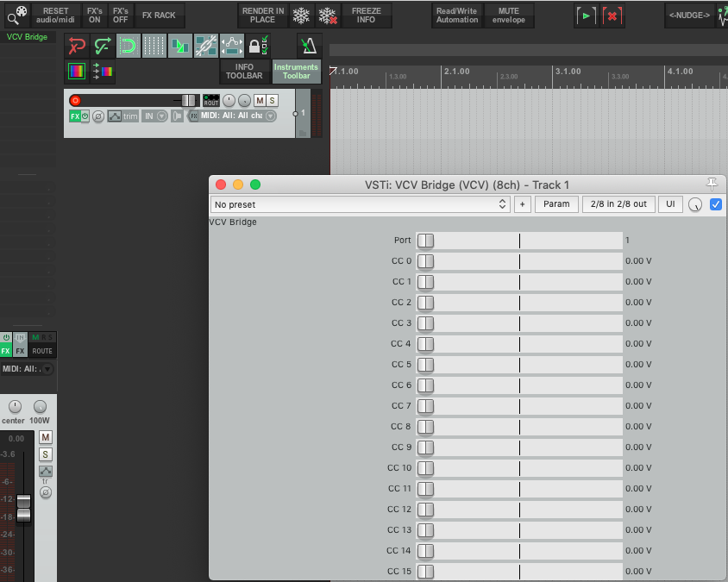Image resolution: width=728 pixels, height=582 pixels.
Task: Click RENDER IN PLACE button
Action: [x=263, y=16]
